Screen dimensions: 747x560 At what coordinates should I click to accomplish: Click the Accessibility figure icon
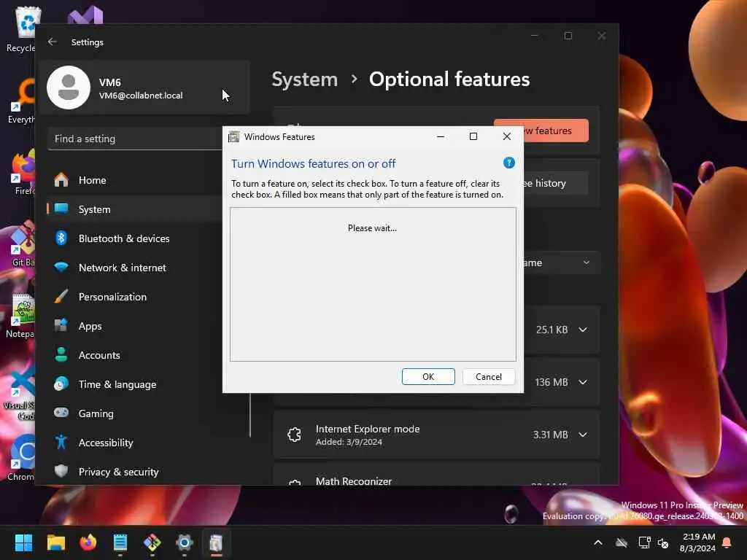point(61,442)
